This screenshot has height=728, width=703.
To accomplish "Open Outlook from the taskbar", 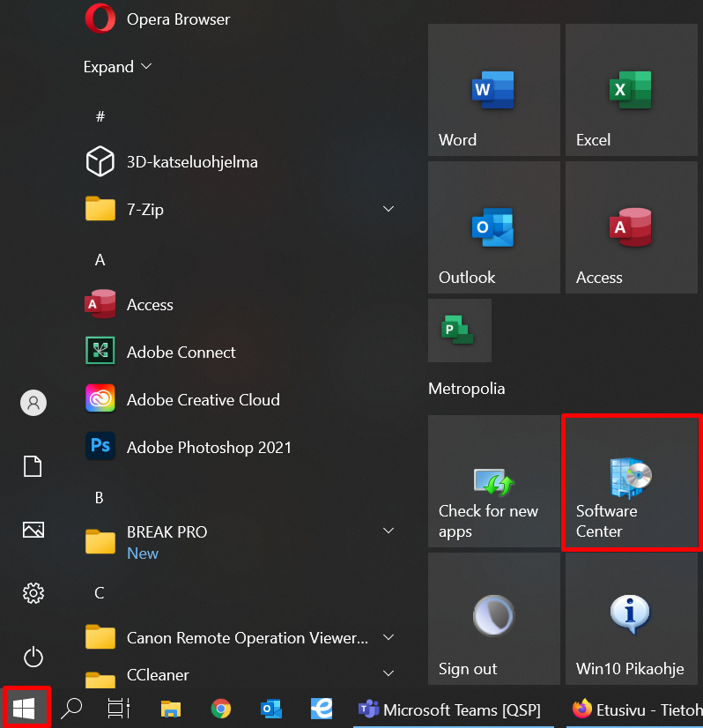I will 271,709.
